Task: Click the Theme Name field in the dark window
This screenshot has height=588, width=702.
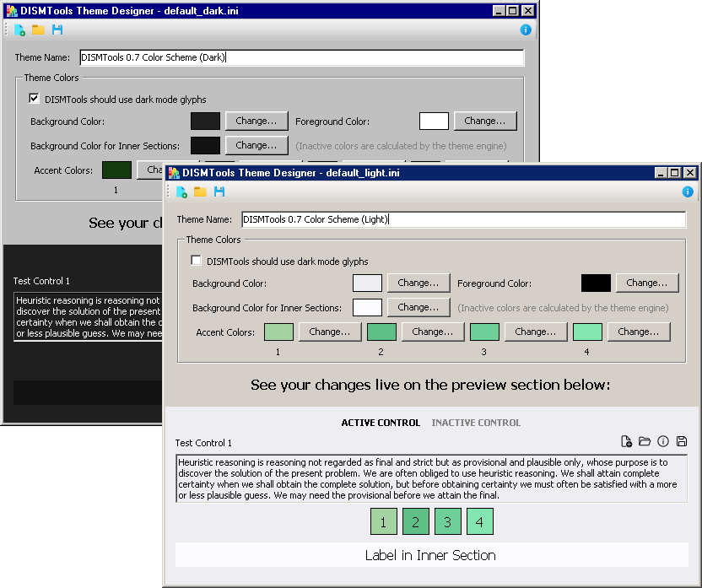Action: coord(302,57)
